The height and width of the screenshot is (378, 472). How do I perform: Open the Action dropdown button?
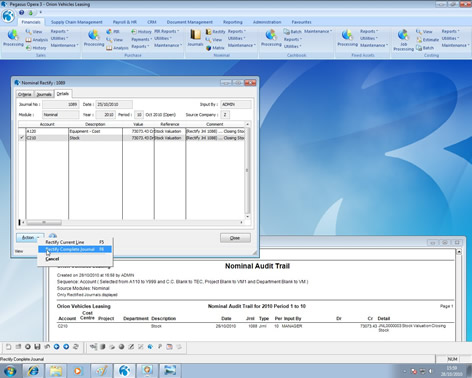[x=30, y=238]
